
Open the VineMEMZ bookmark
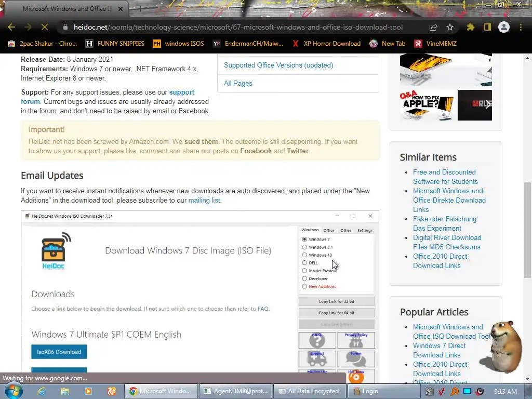[435, 44]
